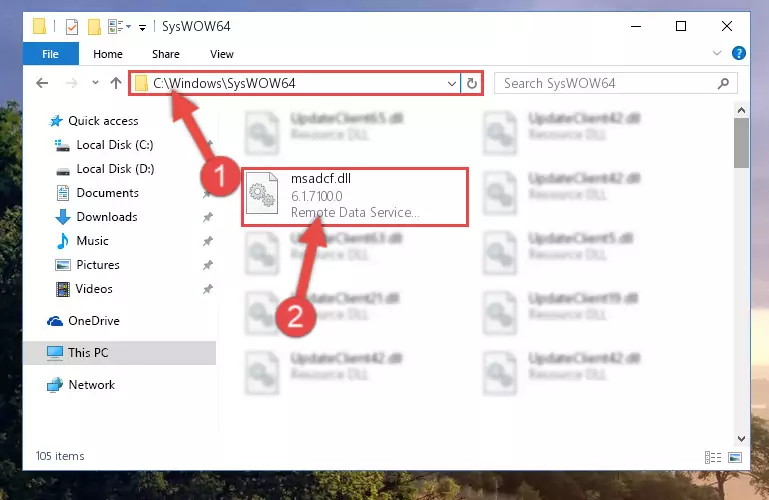Viewport: 769px width, 500px height.
Task: Select OneDrive in navigation pane
Action: (94, 321)
